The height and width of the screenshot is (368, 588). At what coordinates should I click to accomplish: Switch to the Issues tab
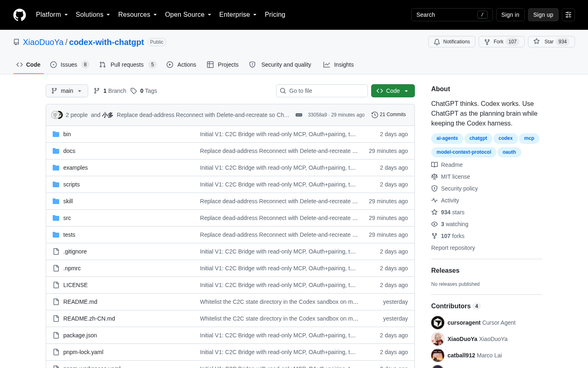(69, 65)
